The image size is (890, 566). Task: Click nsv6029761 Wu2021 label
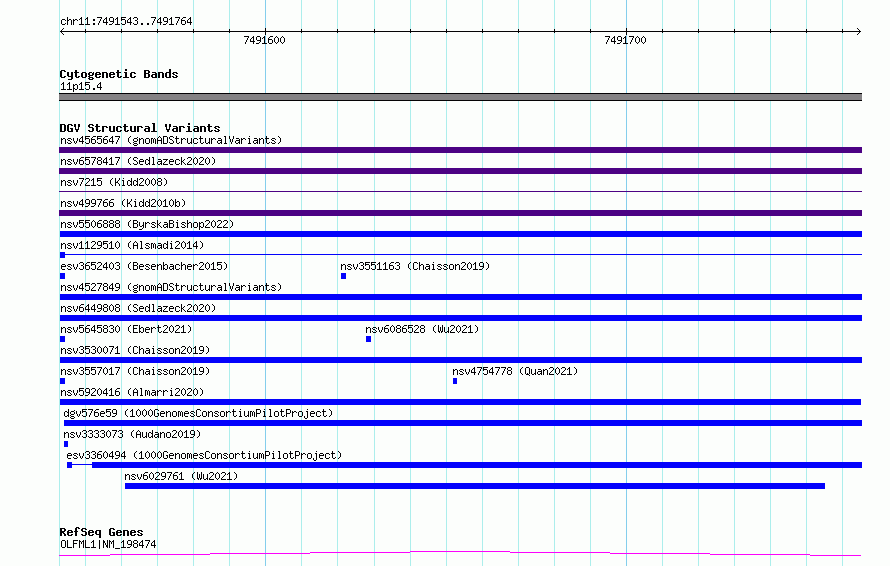[x=181, y=476]
